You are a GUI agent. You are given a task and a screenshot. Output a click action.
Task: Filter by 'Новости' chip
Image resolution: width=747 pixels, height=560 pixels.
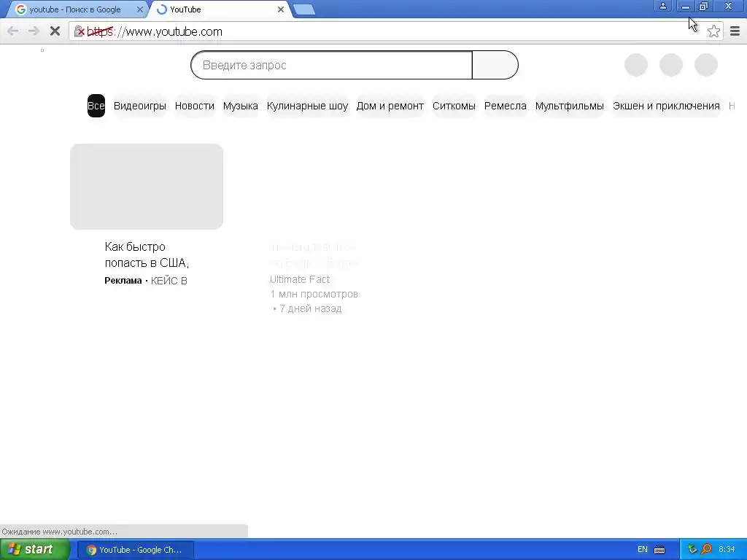coord(194,106)
